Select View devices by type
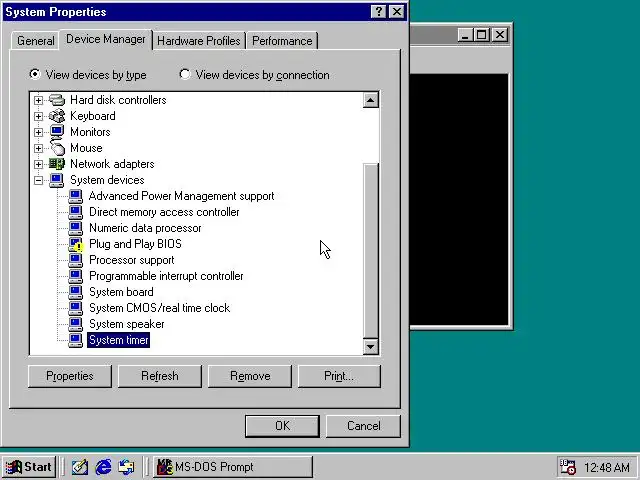The width and height of the screenshot is (640, 480). pos(87,75)
